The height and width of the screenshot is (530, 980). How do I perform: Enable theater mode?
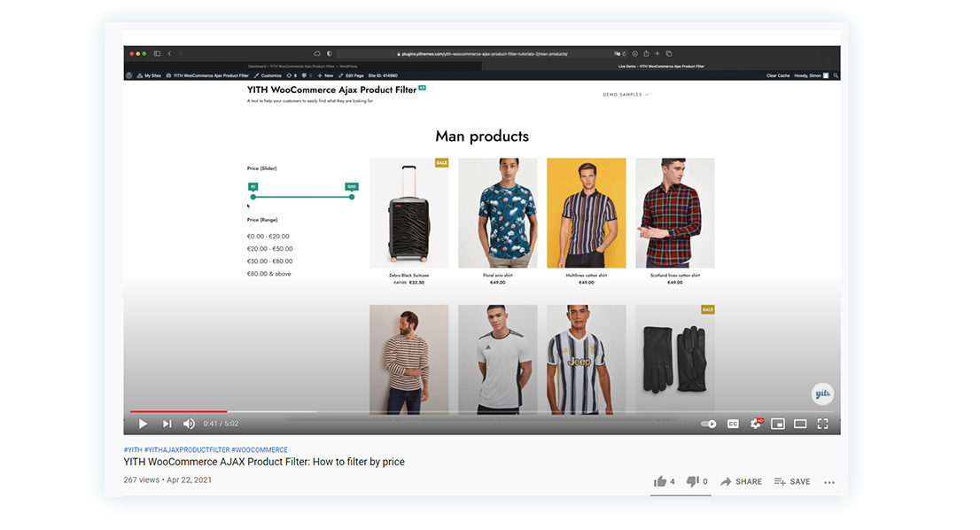(800, 424)
